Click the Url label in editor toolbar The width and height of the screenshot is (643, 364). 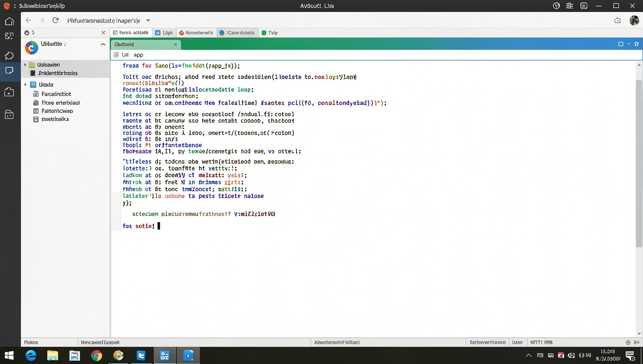[x=125, y=55]
